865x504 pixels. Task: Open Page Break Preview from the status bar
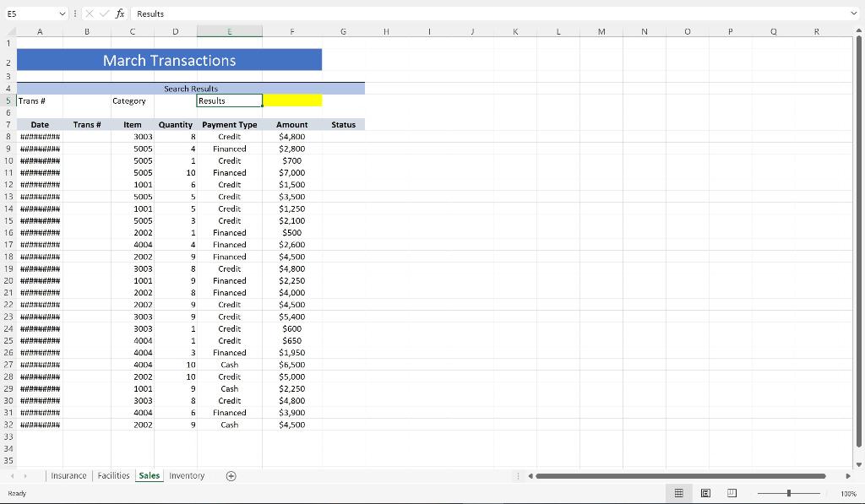(731, 493)
